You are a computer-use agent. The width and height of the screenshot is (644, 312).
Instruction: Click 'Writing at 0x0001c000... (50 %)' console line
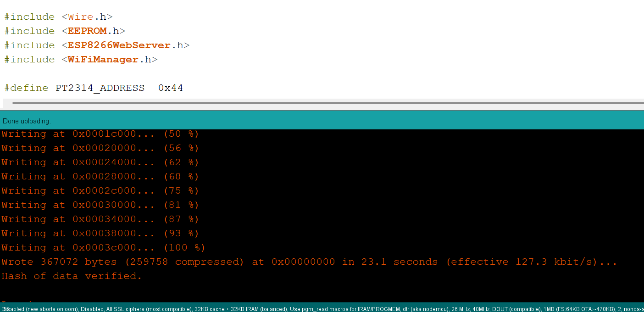tap(100, 134)
